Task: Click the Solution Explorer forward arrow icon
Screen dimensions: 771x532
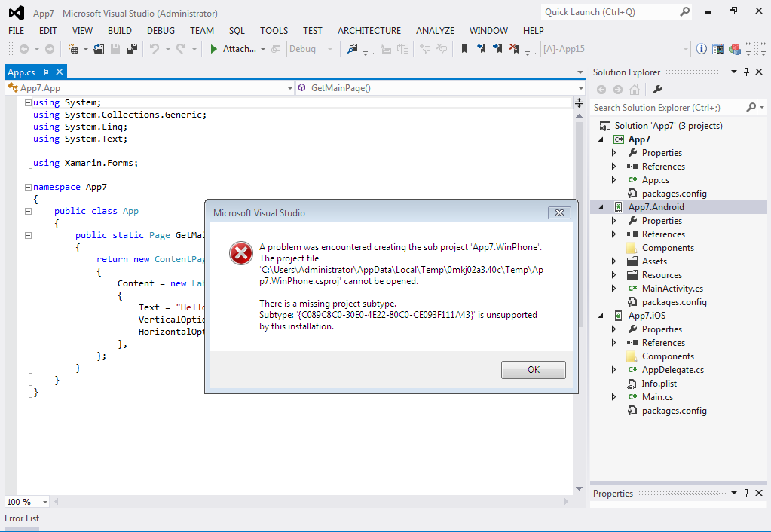Action: 618,90
